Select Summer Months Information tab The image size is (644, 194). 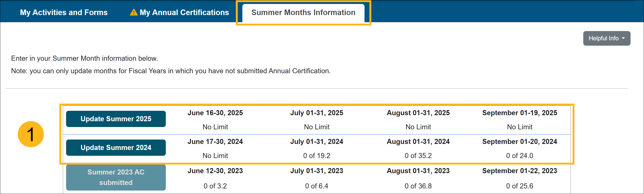pos(303,12)
